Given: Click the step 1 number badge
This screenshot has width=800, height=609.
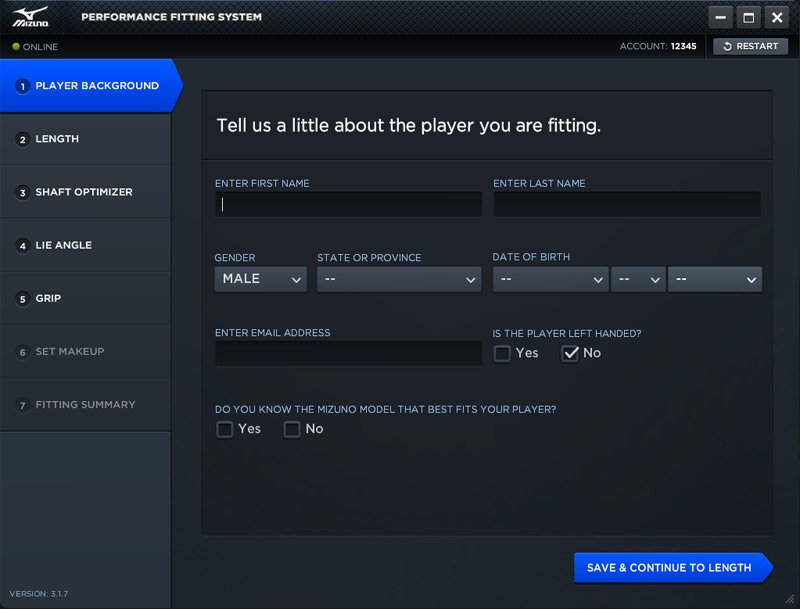Looking at the screenshot, I should pyautogui.click(x=22, y=86).
